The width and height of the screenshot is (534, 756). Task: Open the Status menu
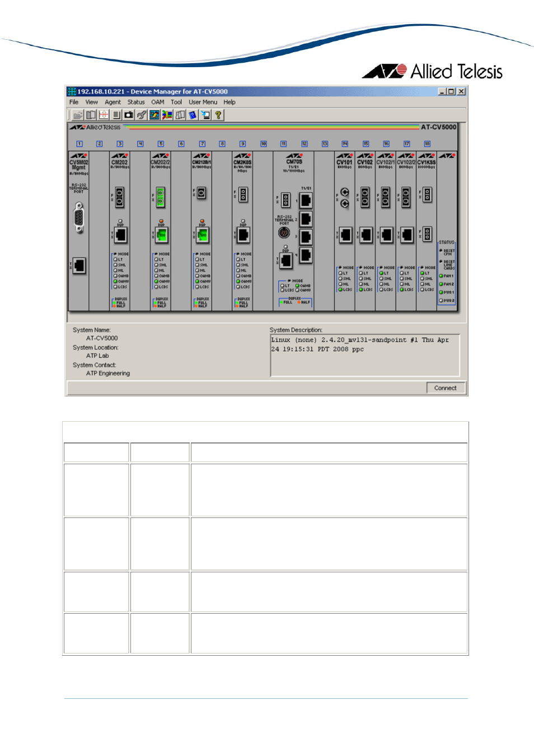point(136,102)
